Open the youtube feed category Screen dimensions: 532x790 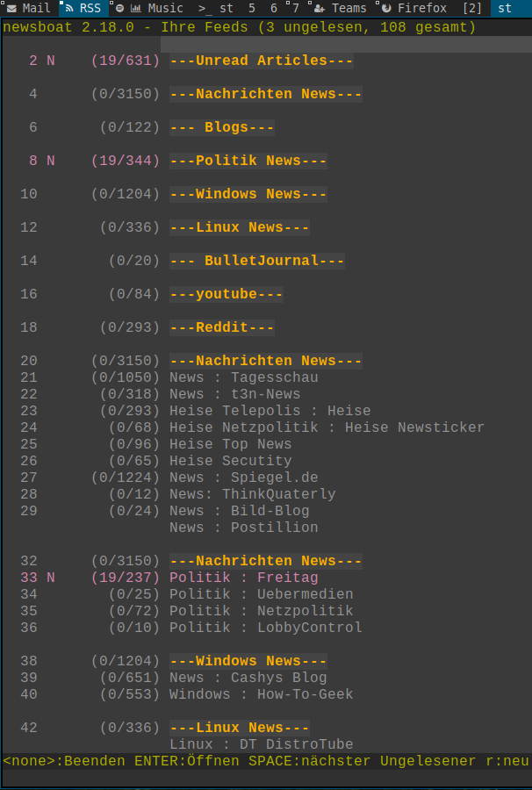pos(226,294)
